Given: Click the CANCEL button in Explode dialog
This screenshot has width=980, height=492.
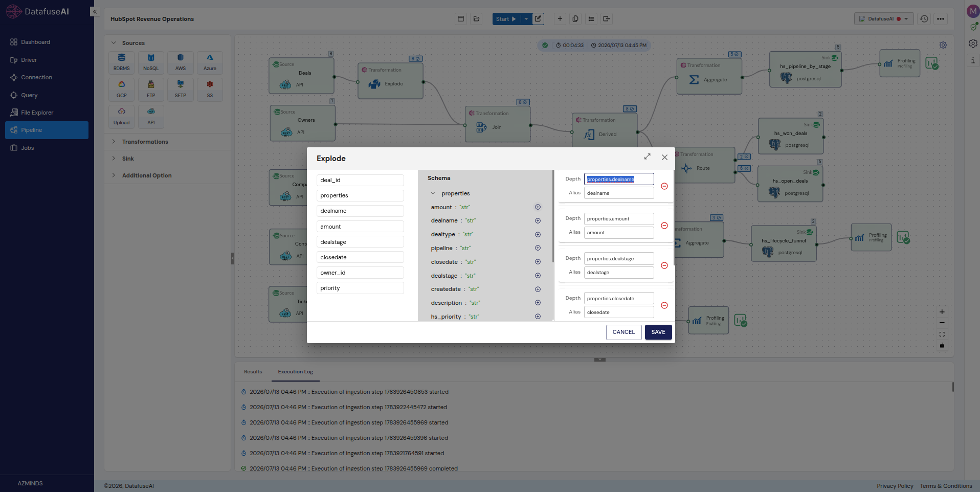Looking at the screenshot, I should pyautogui.click(x=623, y=332).
